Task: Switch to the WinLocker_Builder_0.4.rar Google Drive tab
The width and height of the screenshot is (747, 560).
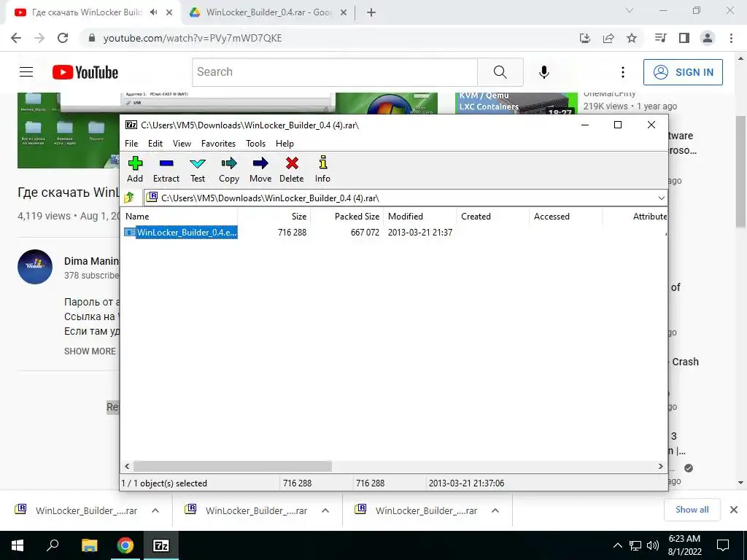Action: point(268,12)
